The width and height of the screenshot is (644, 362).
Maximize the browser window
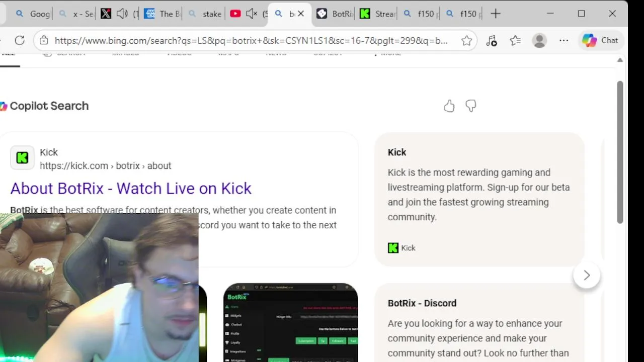coord(581,14)
